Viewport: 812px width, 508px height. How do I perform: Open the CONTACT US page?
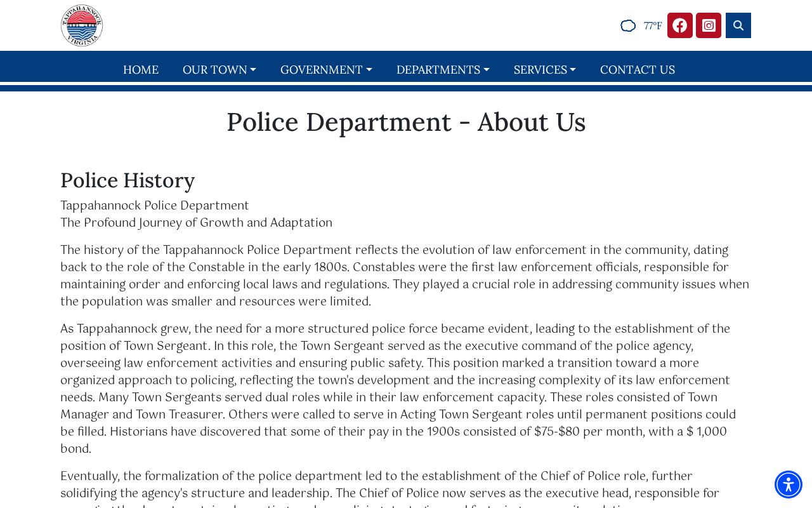tap(638, 70)
